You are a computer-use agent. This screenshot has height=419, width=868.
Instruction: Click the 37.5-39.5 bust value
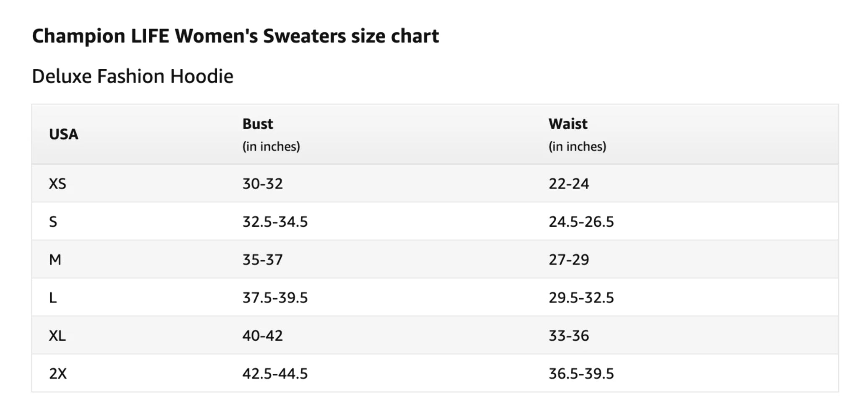[275, 297]
